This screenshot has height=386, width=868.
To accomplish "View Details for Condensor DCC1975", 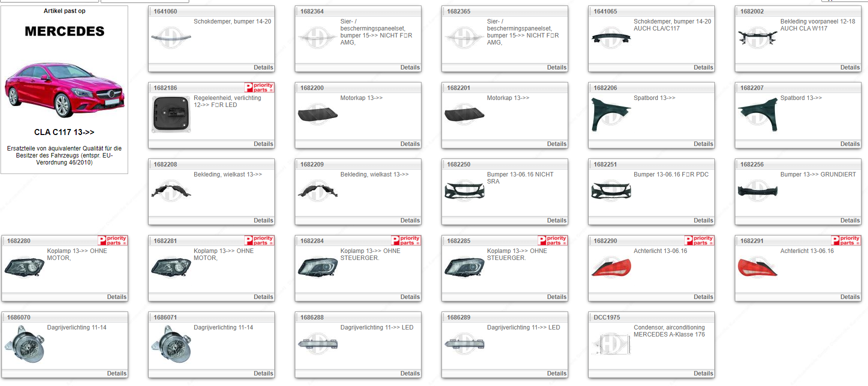I will (703, 373).
